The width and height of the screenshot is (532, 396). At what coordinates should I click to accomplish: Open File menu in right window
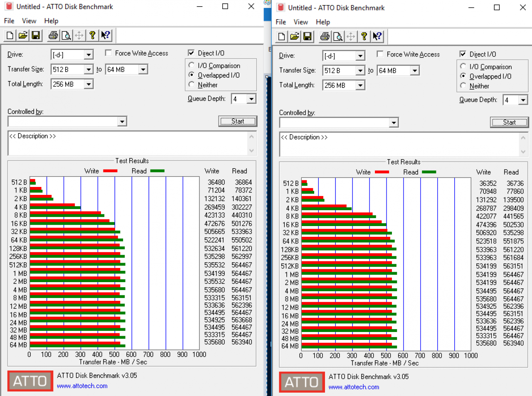click(x=281, y=22)
